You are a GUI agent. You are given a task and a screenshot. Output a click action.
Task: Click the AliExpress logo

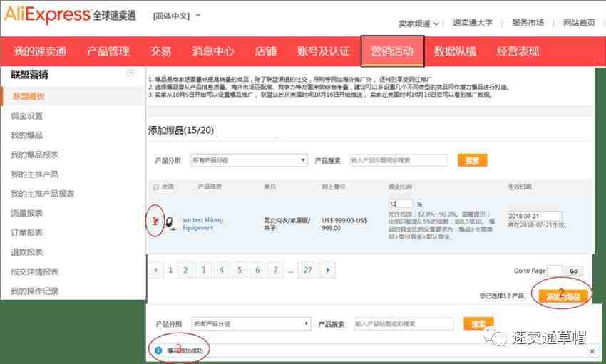(x=70, y=15)
